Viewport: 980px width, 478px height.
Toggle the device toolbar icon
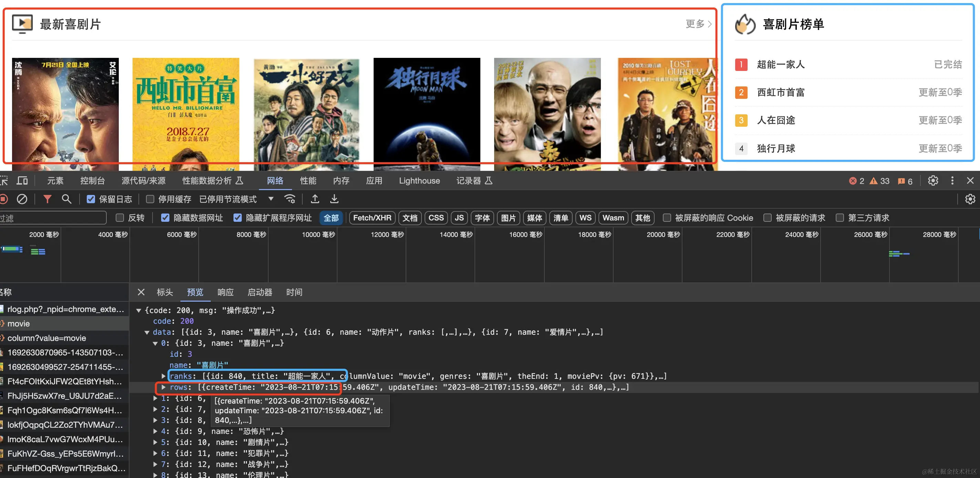tap(22, 181)
